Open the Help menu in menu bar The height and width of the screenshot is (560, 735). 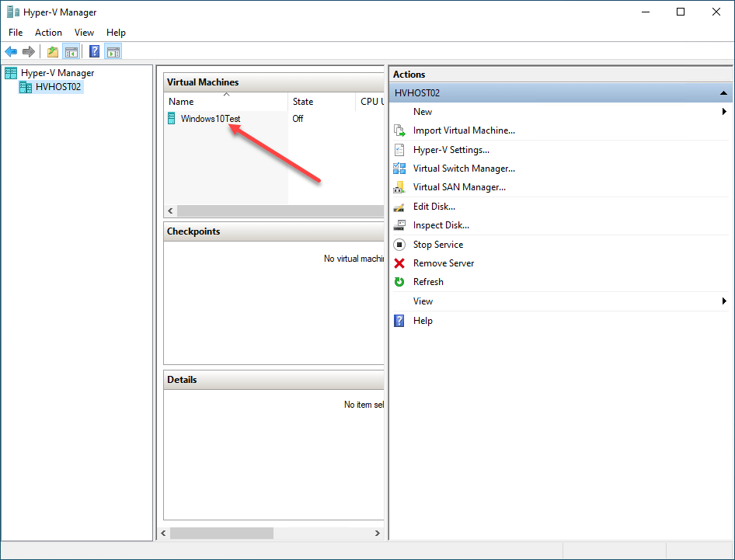coord(116,33)
